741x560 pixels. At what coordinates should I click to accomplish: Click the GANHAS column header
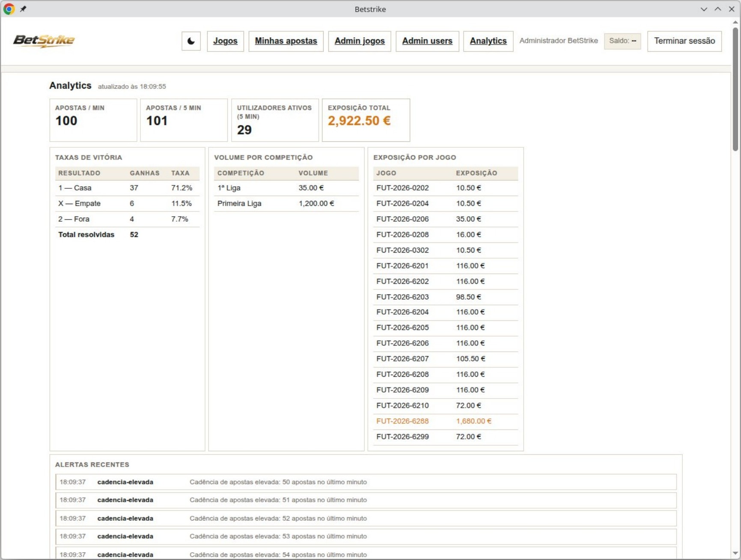coord(145,173)
